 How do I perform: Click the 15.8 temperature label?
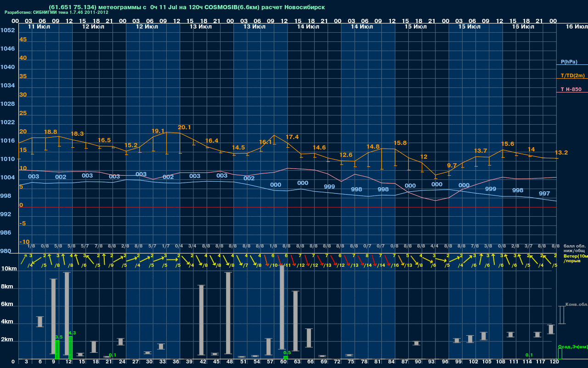point(400,143)
